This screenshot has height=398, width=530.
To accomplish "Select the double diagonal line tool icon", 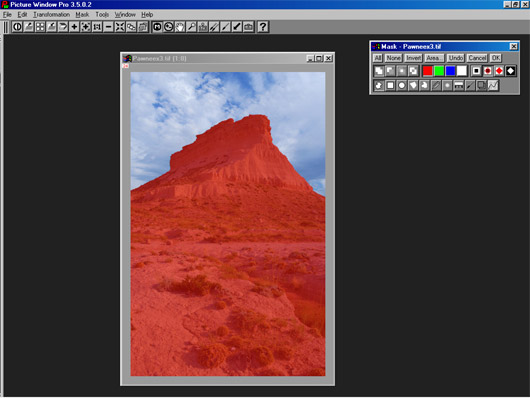I will pyautogui.click(x=214, y=27).
